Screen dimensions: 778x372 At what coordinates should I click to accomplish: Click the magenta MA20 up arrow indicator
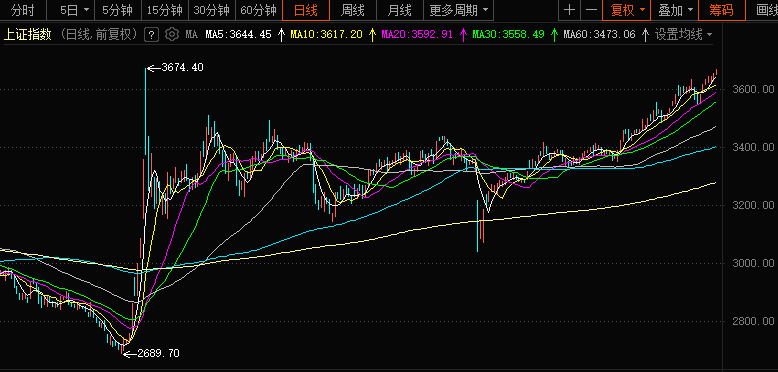463,35
